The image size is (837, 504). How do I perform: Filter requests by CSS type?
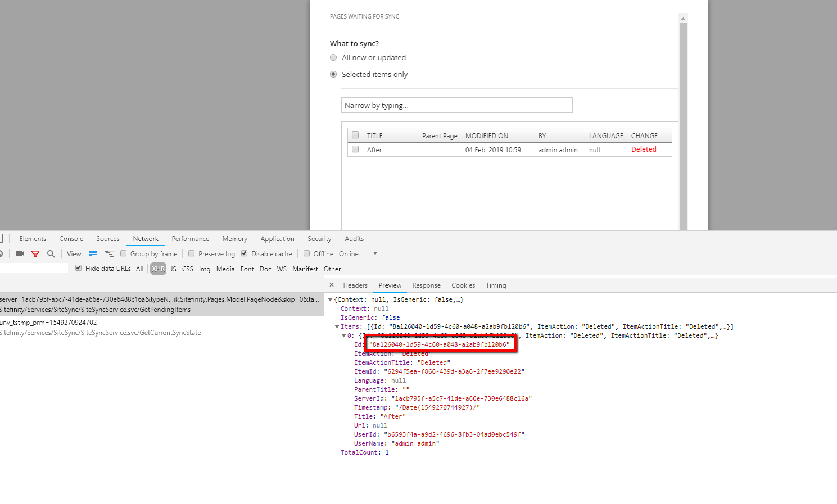(x=188, y=269)
